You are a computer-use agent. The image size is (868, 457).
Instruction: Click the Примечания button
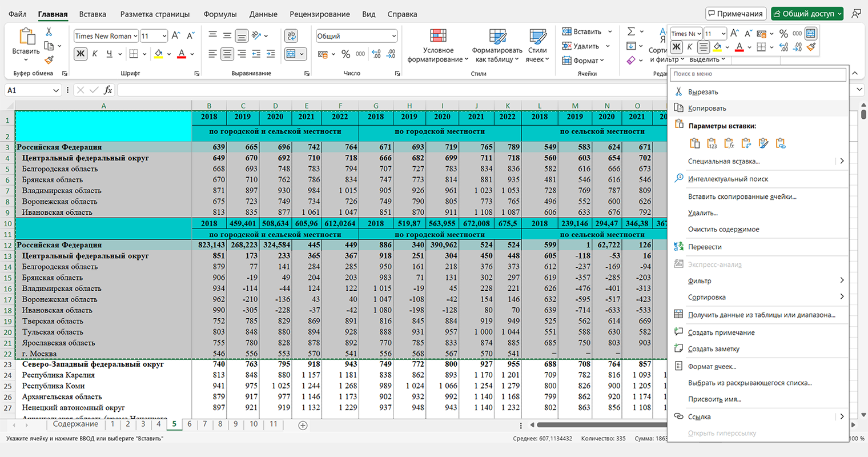736,14
